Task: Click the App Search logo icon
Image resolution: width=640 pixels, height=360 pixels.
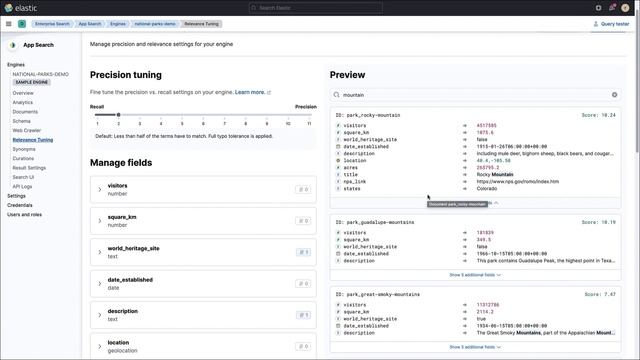Action: point(13,45)
